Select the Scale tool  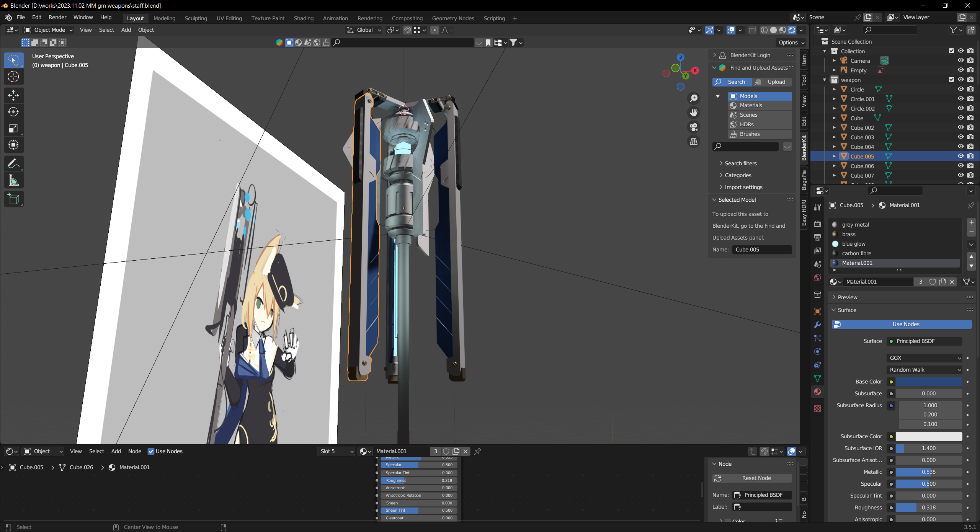13,128
